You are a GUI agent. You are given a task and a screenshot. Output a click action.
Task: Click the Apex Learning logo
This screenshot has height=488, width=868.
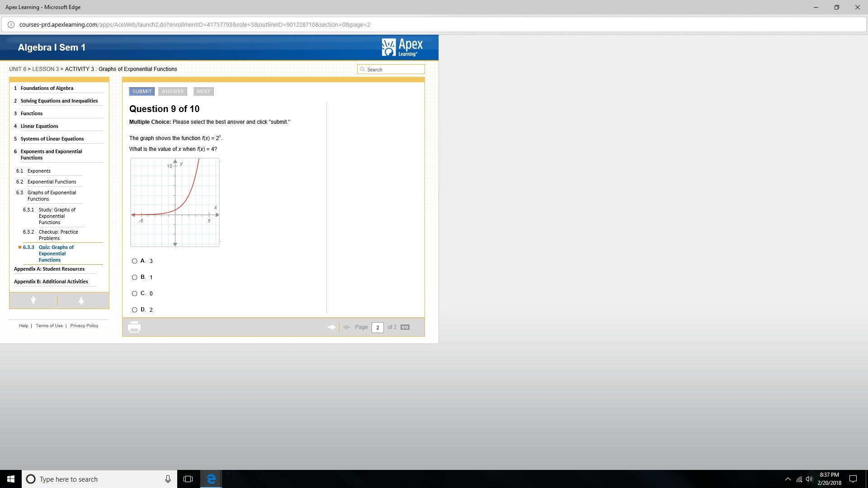tap(402, 47)
